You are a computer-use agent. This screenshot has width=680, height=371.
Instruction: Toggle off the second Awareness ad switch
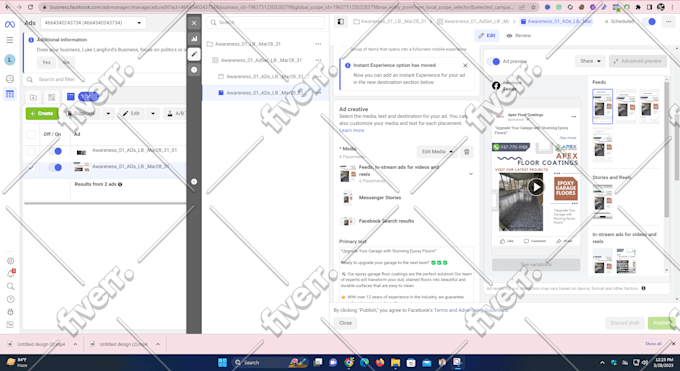55,167
